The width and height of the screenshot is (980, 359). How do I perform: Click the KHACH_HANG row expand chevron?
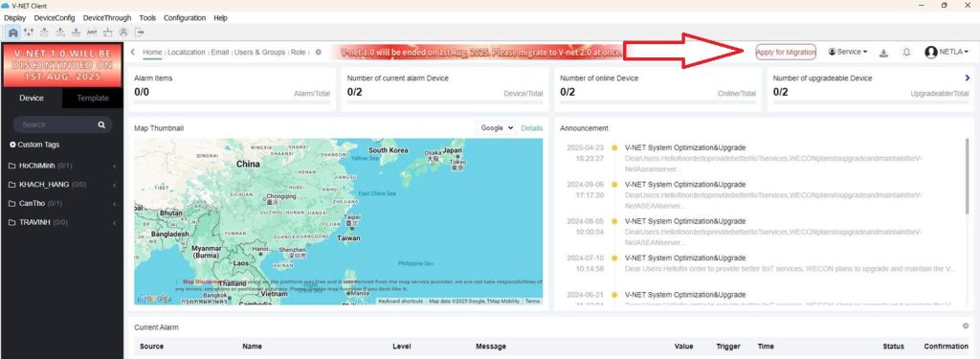tap(115, 185)
